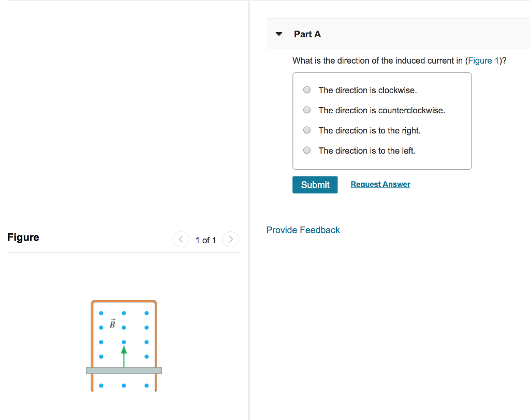Click the Request Answer link
The image size is (530, 420).
(x=380, y=184)
